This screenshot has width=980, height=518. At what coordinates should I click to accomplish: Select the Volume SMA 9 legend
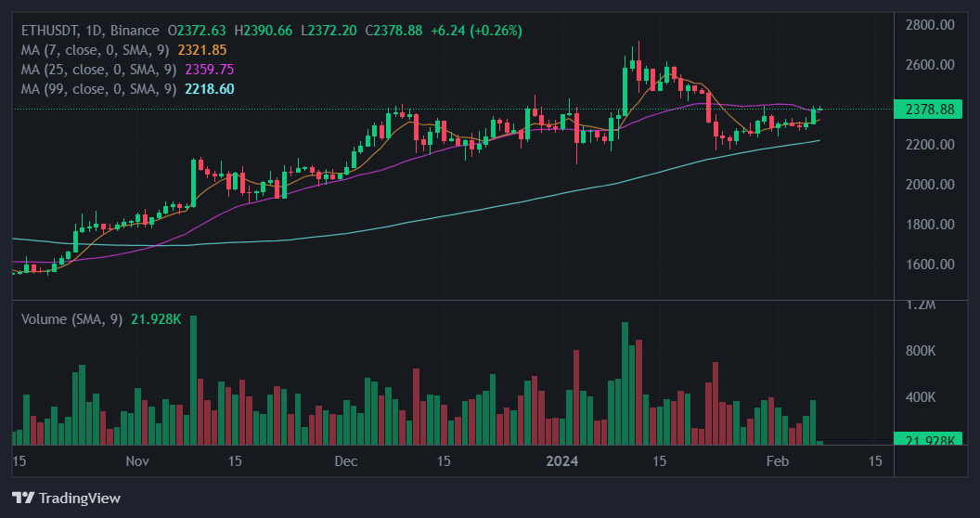pos(71,319)
